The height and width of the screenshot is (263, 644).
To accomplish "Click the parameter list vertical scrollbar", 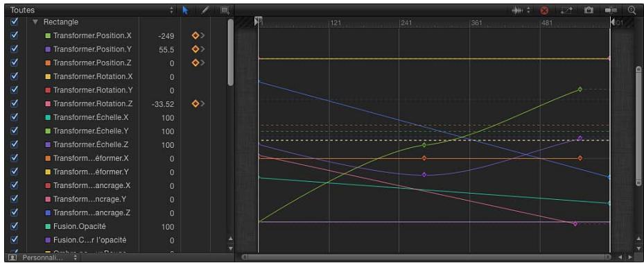I will coord(231,52).
